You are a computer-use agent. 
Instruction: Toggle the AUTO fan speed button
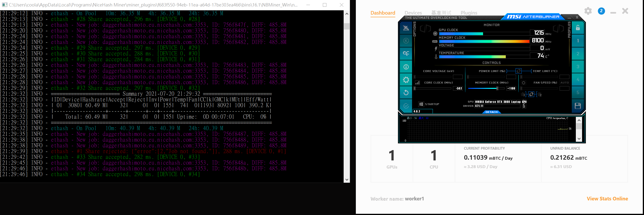564,83
